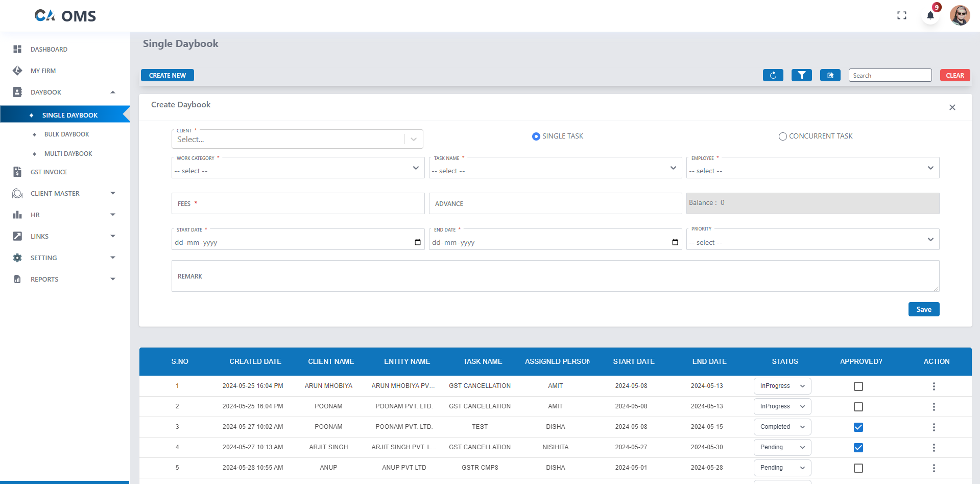Click the Create New button

(167, 75)
